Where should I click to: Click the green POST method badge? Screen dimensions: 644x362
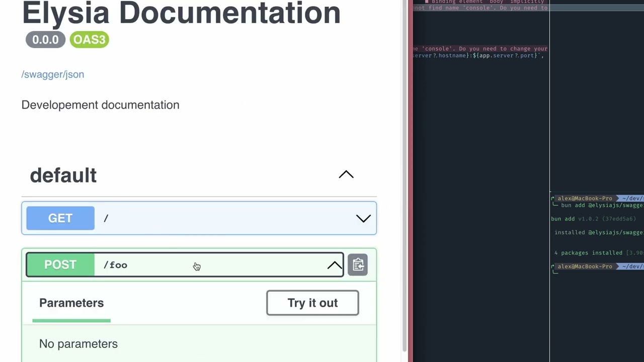[x=60, y=265]
